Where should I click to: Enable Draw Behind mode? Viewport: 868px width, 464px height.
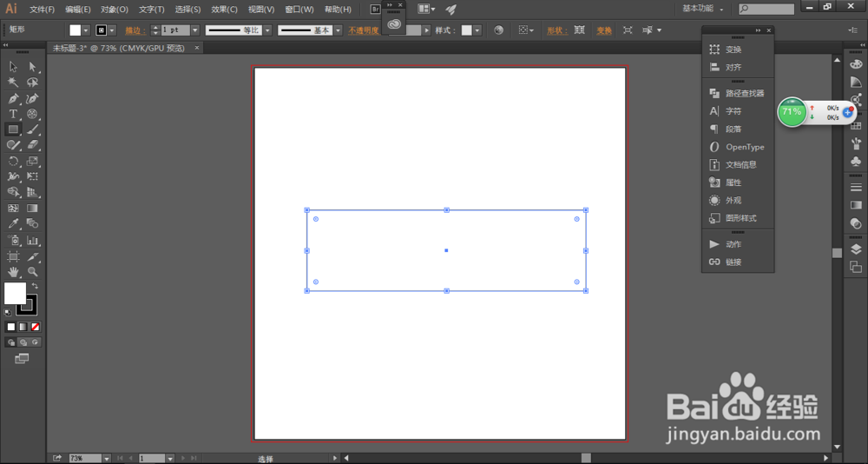click(x=23, y=342)
